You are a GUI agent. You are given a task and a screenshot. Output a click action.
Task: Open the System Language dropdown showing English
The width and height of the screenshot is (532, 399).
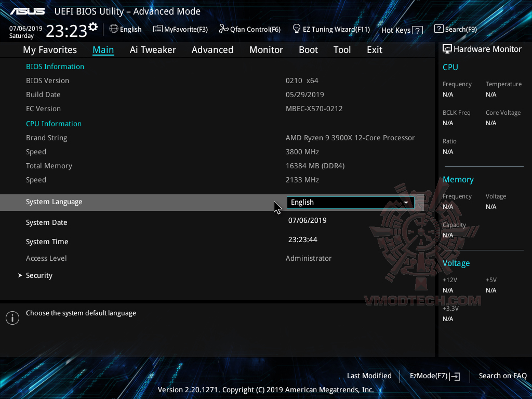pos(350,202)
